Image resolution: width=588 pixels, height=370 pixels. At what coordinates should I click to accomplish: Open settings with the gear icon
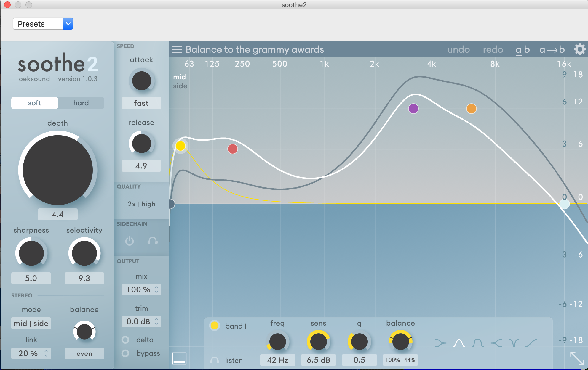coord(580,49)
